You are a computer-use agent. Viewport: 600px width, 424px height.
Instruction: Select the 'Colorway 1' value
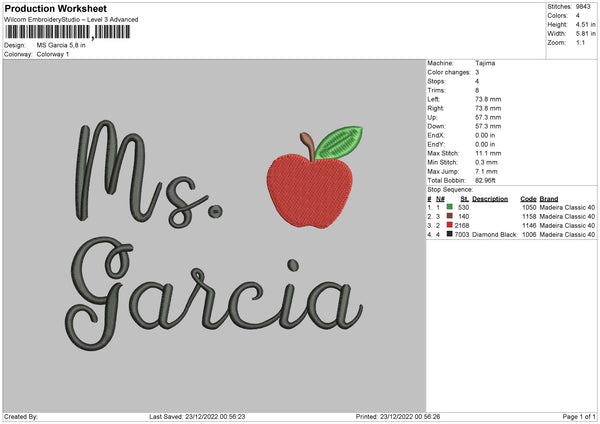pos(55,54)
